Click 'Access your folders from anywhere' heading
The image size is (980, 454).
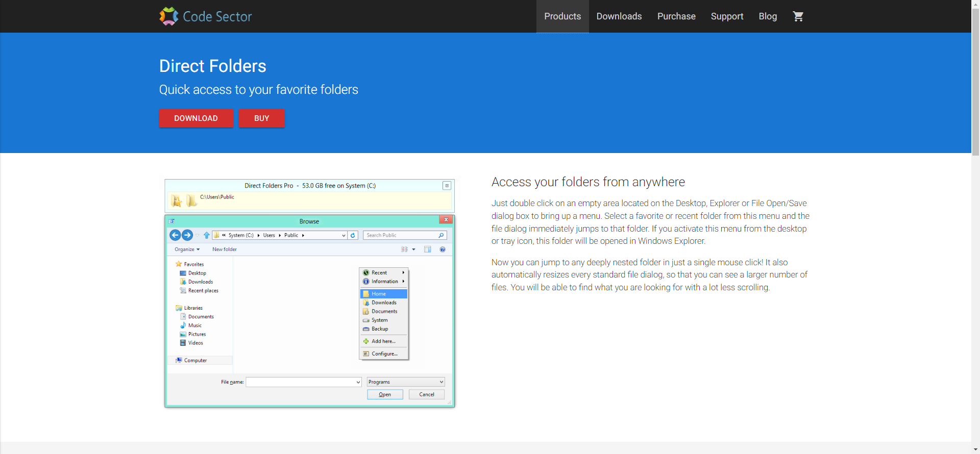coord(588,182)
